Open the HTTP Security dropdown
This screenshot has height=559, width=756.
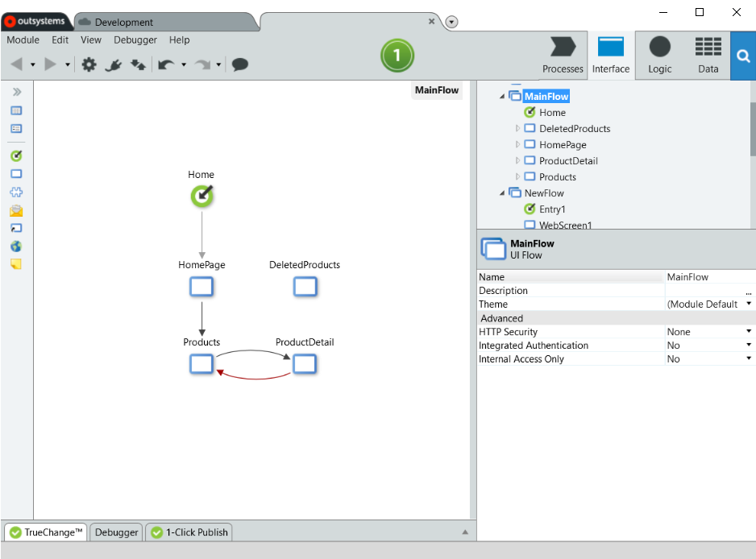749,331
